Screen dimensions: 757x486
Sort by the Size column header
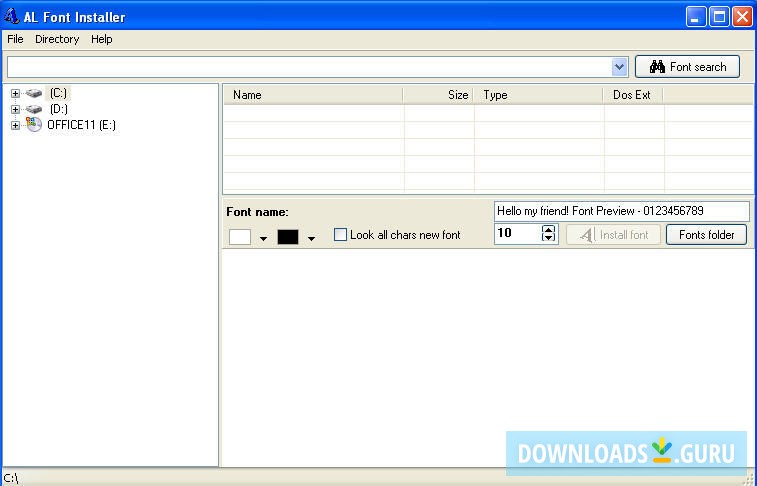(438, 95)
